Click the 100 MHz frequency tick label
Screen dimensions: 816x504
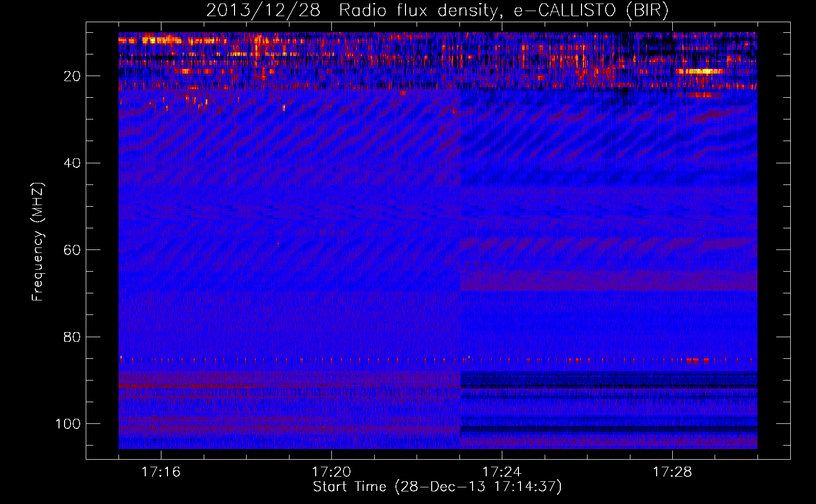point(68,424)
